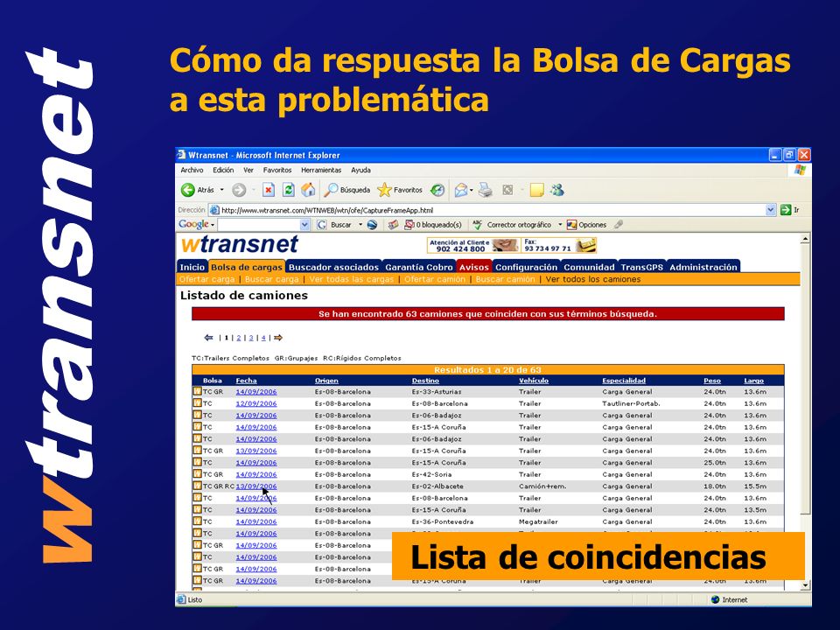The height and width of the screenshot is (630, 840).
Task: Open the Messenger people icon
Action: [557, 190]
